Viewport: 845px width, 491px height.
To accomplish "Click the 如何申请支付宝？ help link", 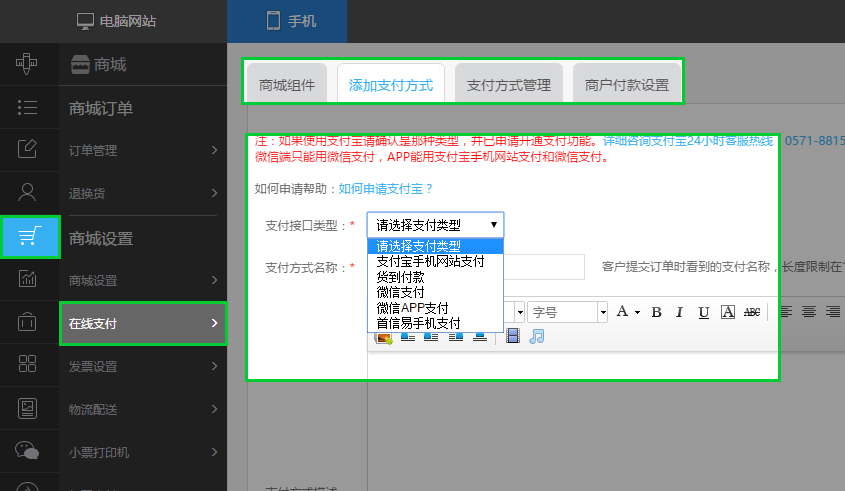I will click(386, 188).
